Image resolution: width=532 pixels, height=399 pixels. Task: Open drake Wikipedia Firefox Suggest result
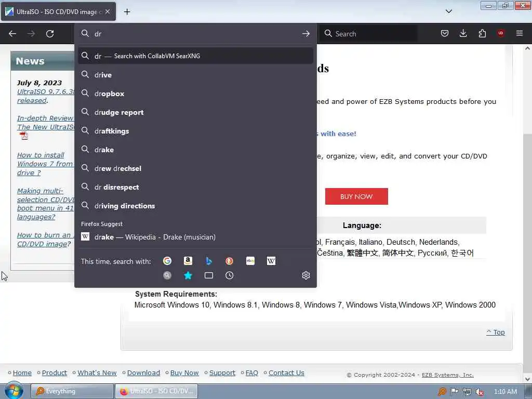click(195, 237)
